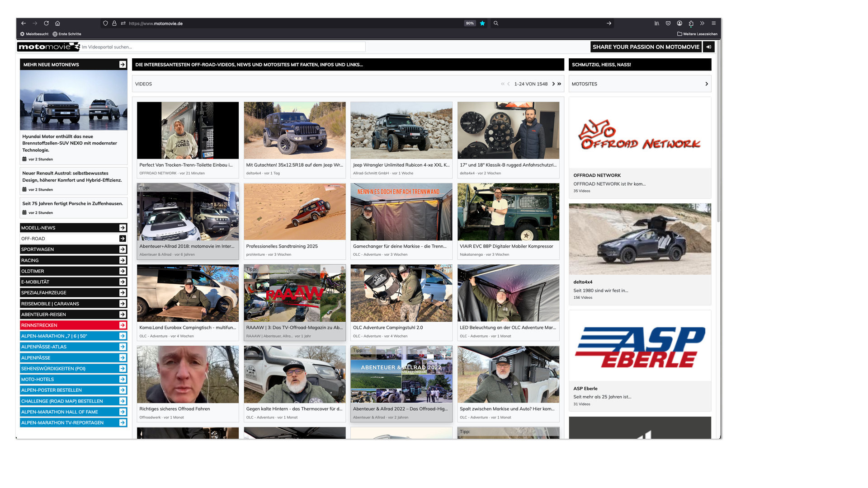
Task: Open the 90% zoom level indicator
Action: pyautogui.click(x=470, y=23)
